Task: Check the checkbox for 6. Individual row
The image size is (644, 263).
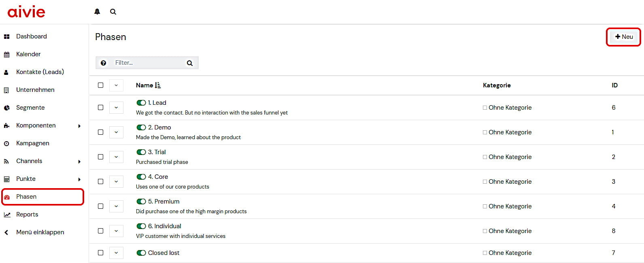Action: click(100, 231)
